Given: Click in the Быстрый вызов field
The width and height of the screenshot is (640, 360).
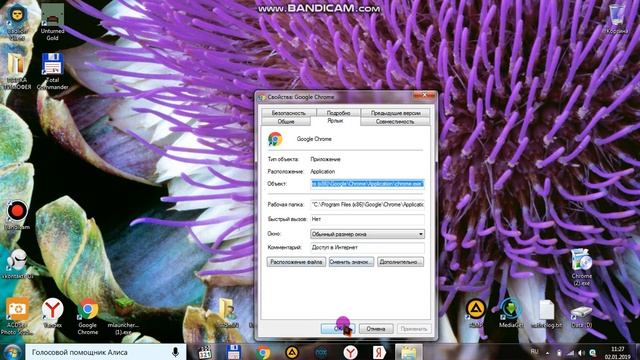Looking at the screenshot, I should [x=367, y=220].
